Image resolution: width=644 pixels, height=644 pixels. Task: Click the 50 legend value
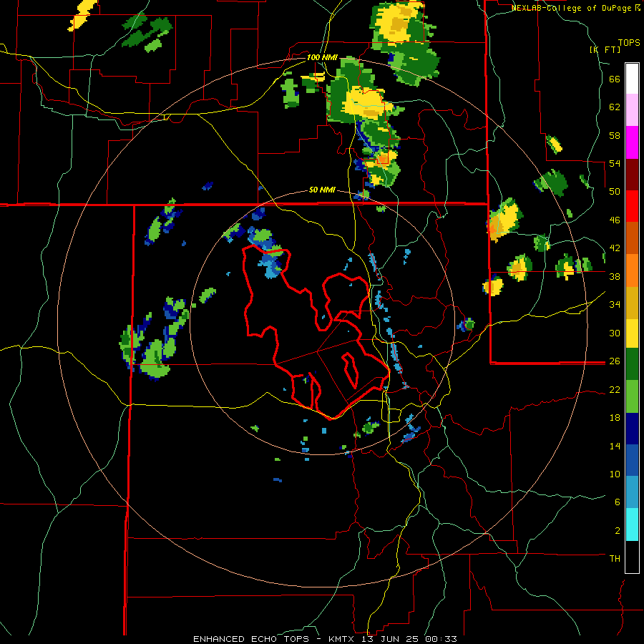tap(615, 192)
